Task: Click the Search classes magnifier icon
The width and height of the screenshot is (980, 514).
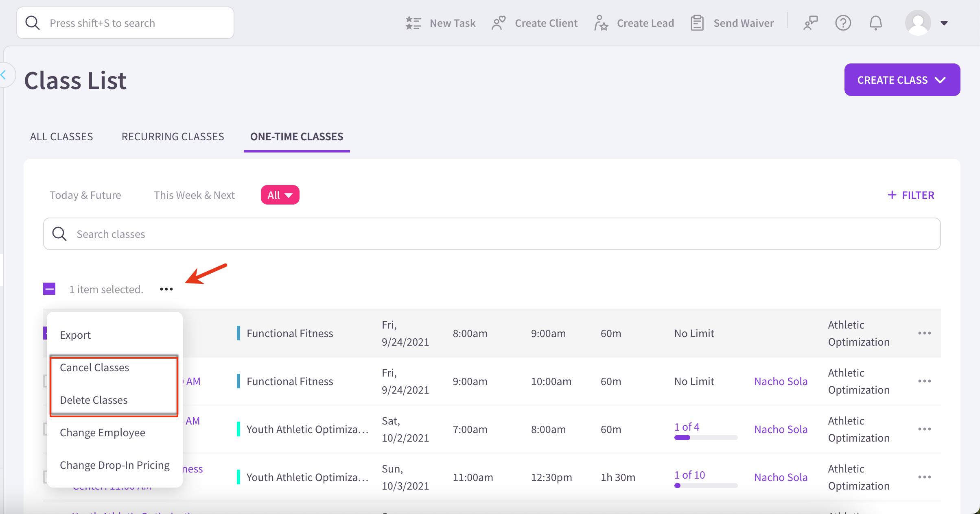Action: [59, 234]
